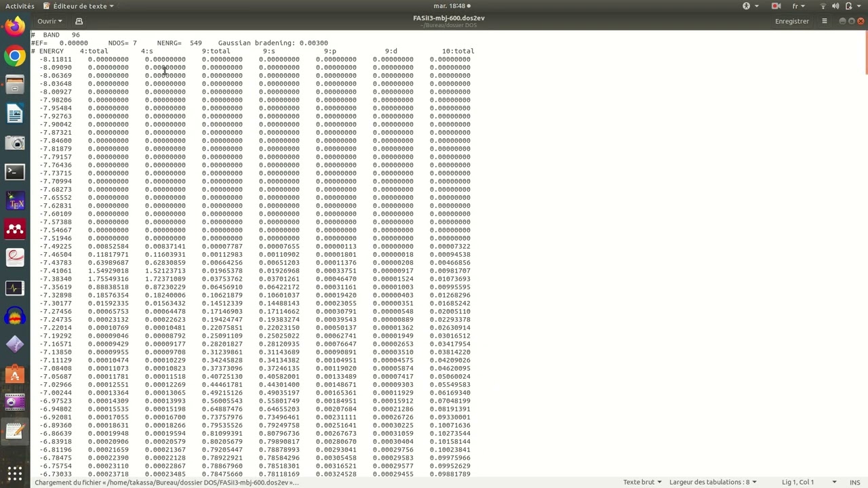Image resolution: width=868 pixels, height=488 pixels.
Task: Click the energy value -7.00244
Action: [56, 392]
